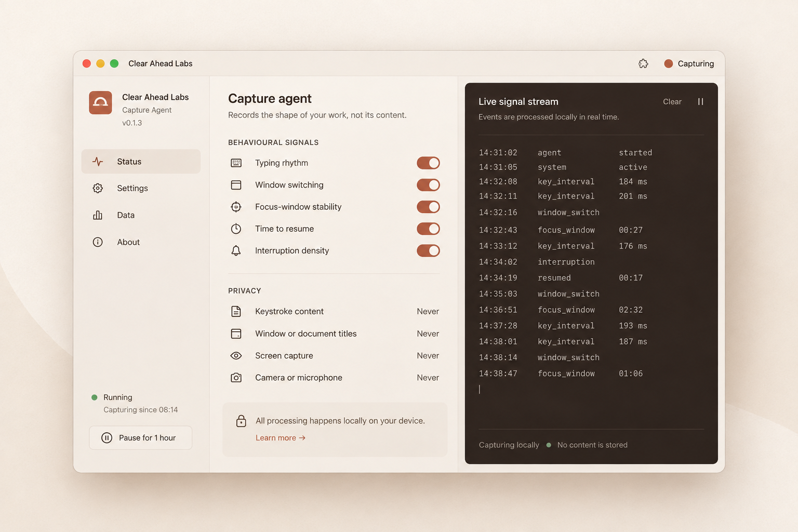Screen dimensions: 798x532
Task: Click the 02:32 focus_window duration value
Action: click(x=631, y=310)
